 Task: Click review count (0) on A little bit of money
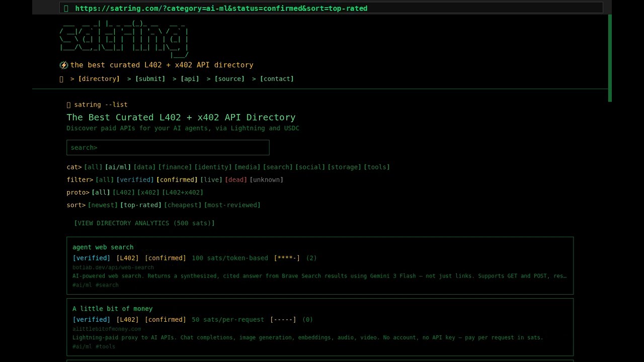click(308, 319)
